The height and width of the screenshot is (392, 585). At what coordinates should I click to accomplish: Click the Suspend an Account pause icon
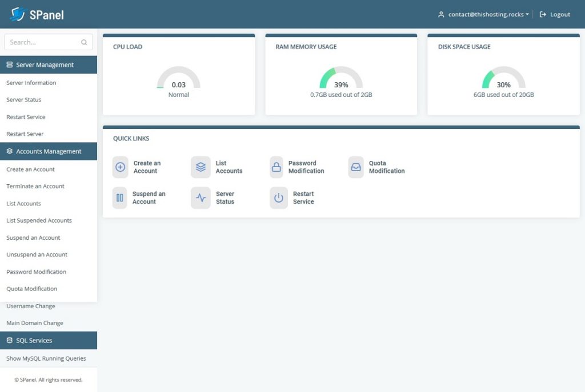click(x=120, y=199)
